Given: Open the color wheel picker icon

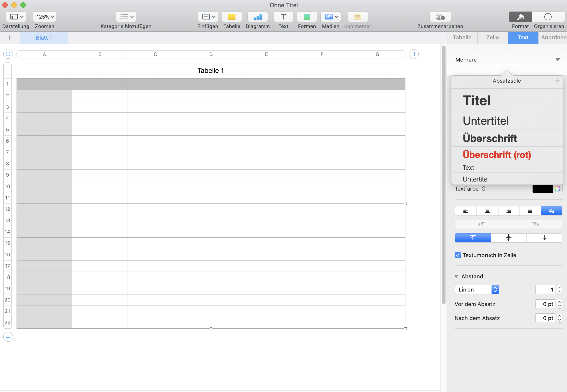Looking at the screenshot, I should pyautogui.click(x=557, y=189).
